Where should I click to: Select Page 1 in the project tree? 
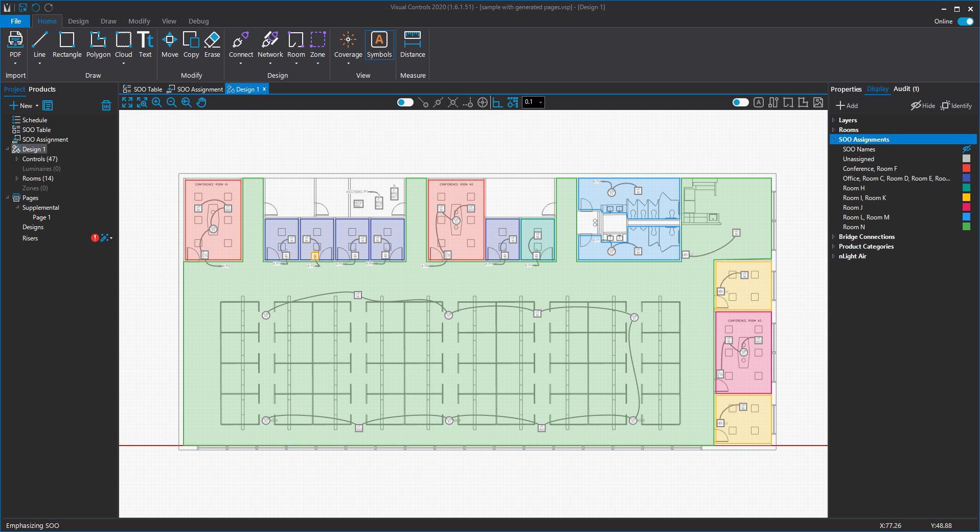point(41,217)
